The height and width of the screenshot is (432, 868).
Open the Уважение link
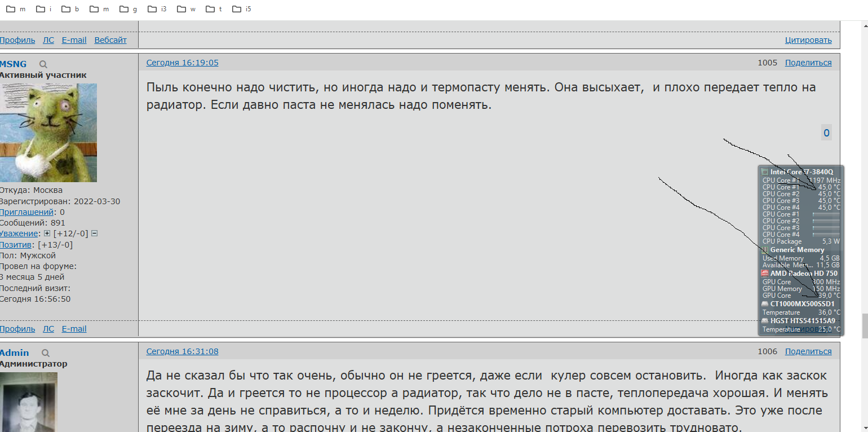pos(20,233)
